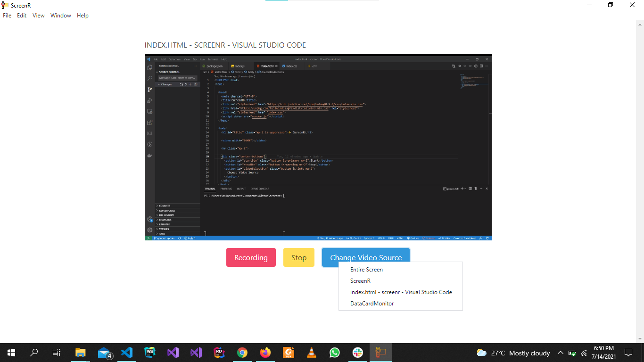Select DataCardMonitor as the video source
This screenshot has height=362, width=644.
[x=401, y=304]
